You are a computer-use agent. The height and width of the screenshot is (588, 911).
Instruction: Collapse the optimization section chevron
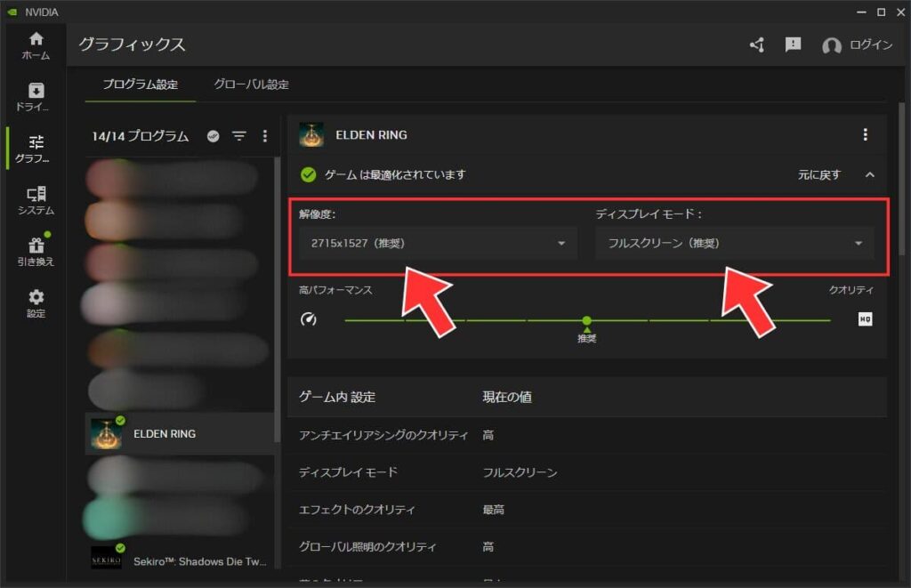[x=870, y=175]
